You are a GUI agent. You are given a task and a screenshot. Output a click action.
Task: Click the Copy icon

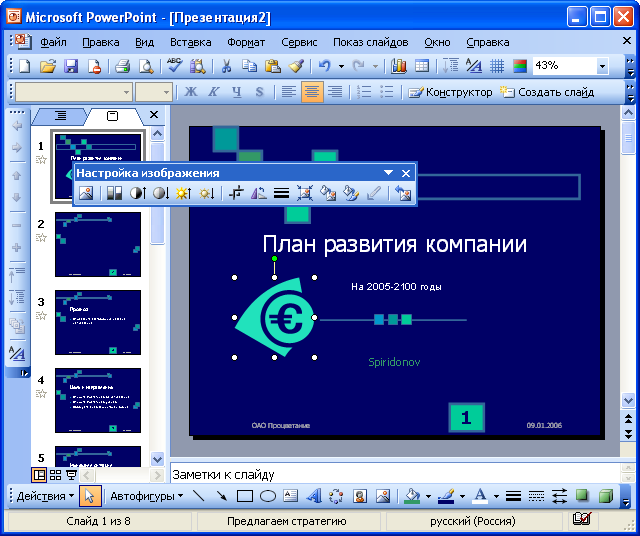pyautogui.click(x=249, y=66)
